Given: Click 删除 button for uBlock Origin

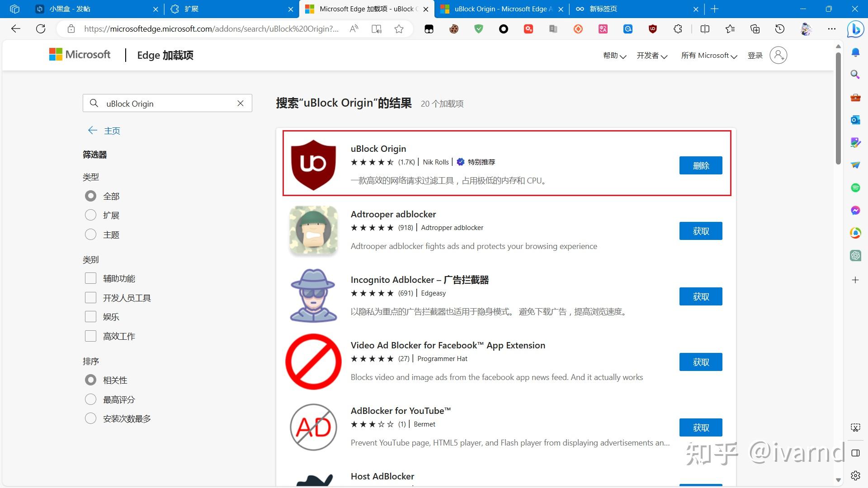Looking at the screenshot, I should pos(701,165).
